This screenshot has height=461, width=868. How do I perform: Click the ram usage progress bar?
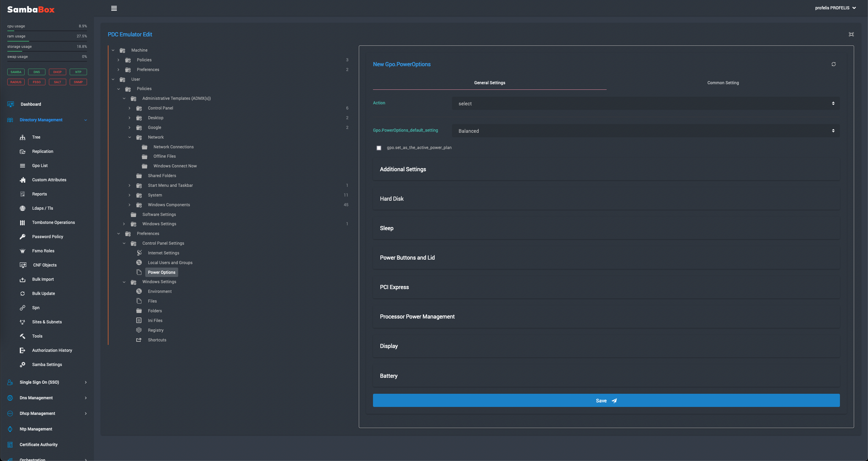coord(47,41)
